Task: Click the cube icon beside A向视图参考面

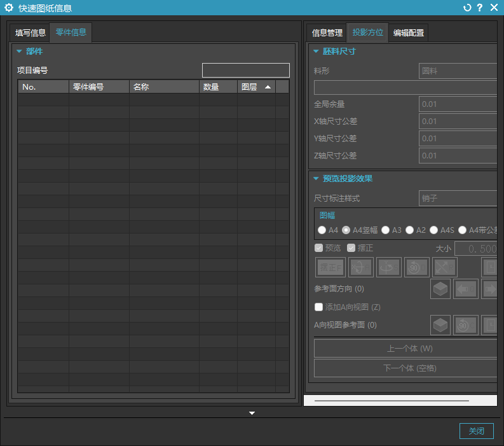Action: [440, 325]
